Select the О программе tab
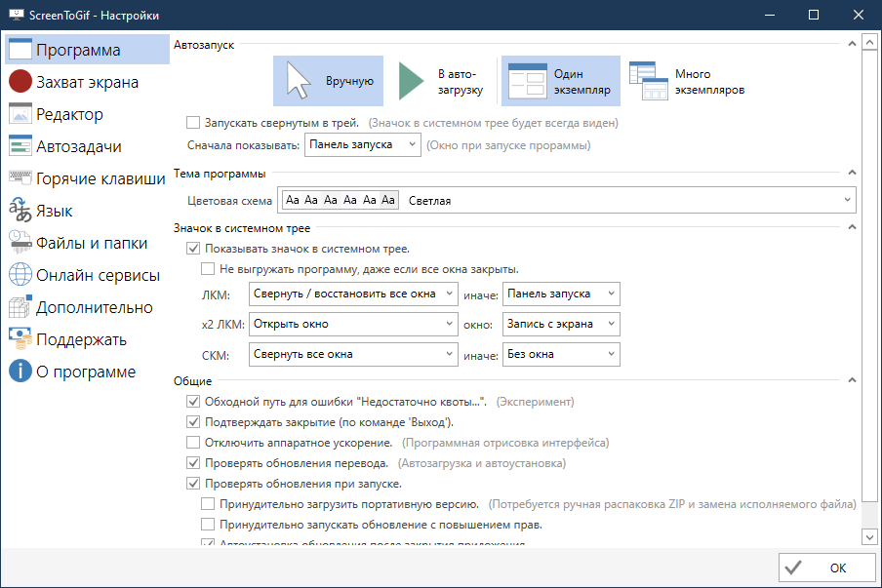Image resolution: width=882 pixels, height=588 pixels. [x=87, y=371]
